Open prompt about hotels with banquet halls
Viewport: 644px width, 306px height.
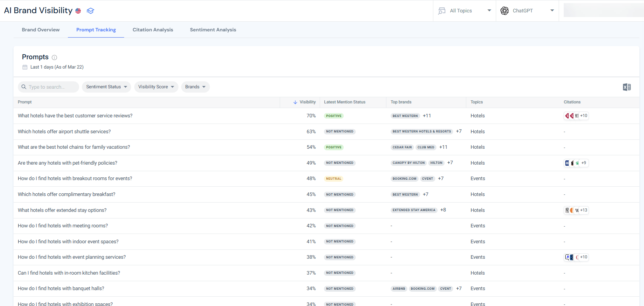pyautogui.click(x=61, y=289)
